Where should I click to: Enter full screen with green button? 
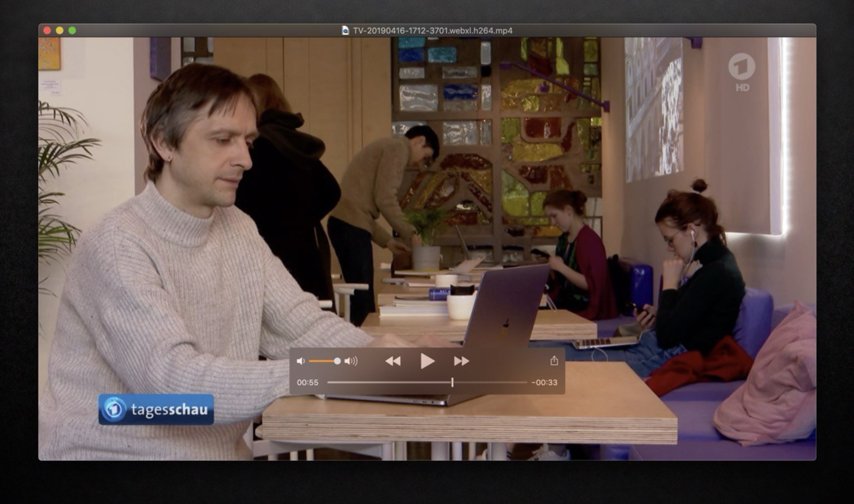[x=72, y=30]
